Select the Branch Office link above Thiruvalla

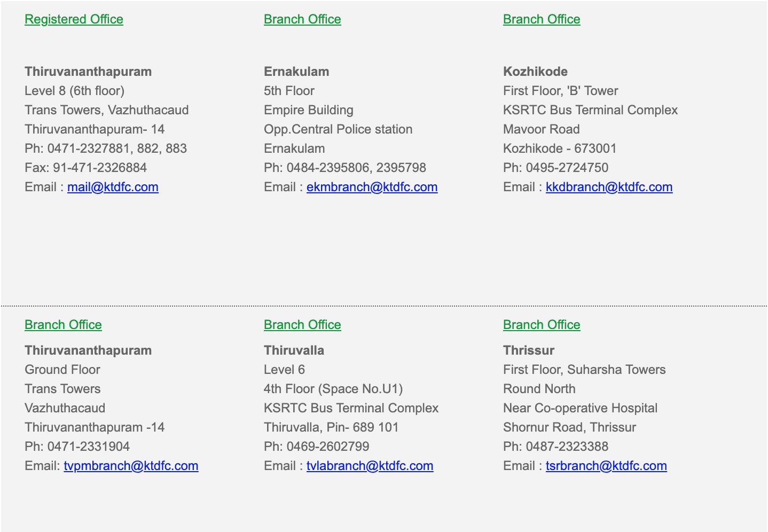coord(302,325)
